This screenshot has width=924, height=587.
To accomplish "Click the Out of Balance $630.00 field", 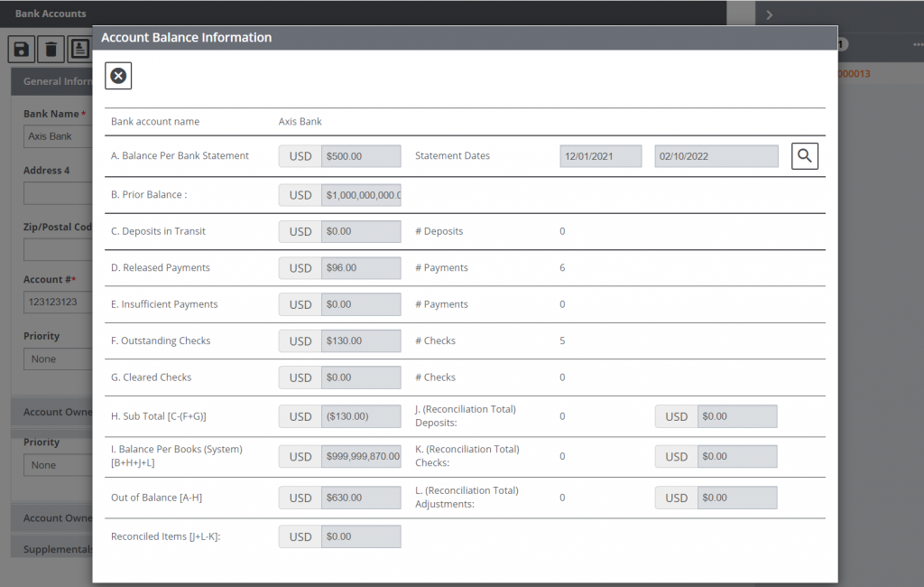I will click(x=360, y=498).
